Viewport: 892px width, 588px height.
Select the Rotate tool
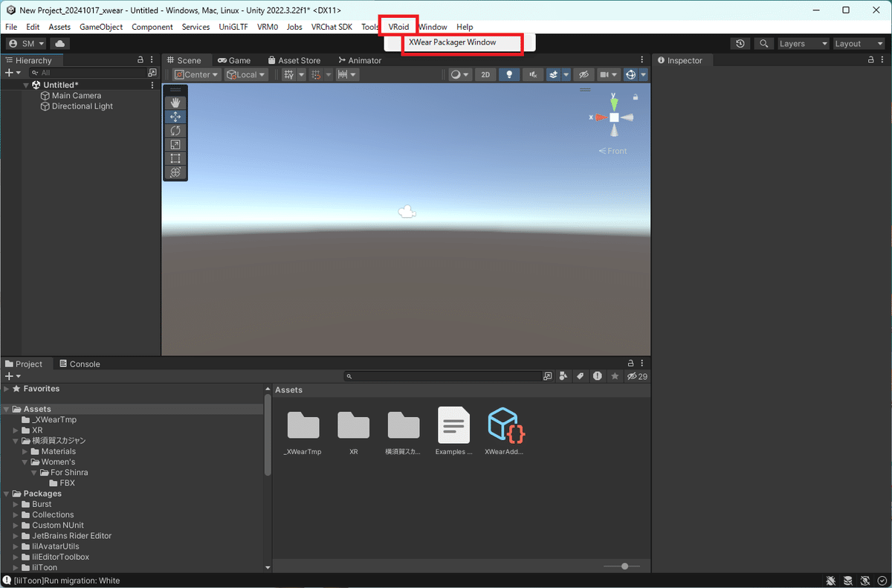pyautogui.click(x=175, y=131)
